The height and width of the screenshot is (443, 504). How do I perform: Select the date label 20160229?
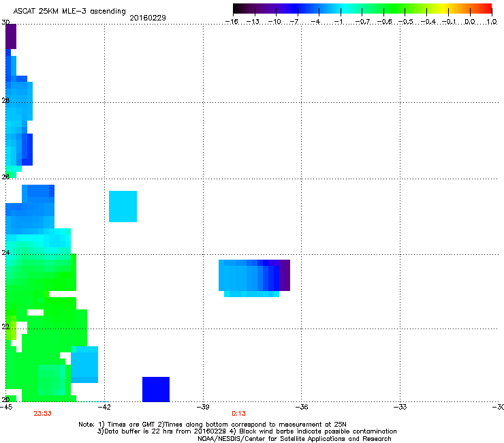tap(148, 18)
